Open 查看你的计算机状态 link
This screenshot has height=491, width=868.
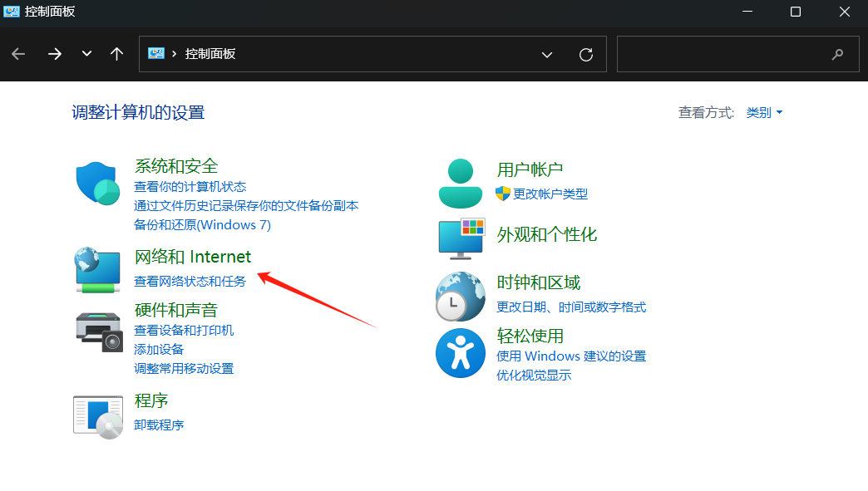(190, 187)
